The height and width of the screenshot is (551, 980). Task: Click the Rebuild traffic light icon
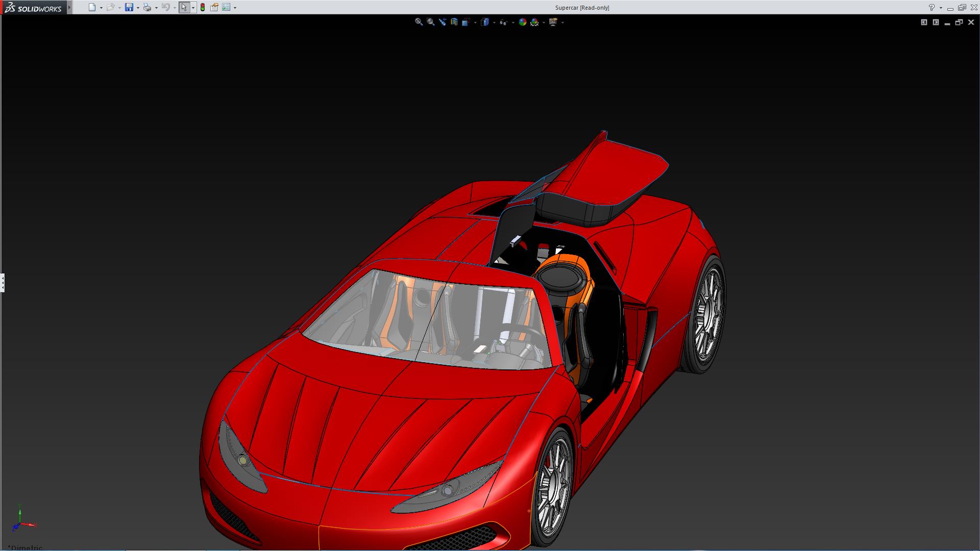203,7
